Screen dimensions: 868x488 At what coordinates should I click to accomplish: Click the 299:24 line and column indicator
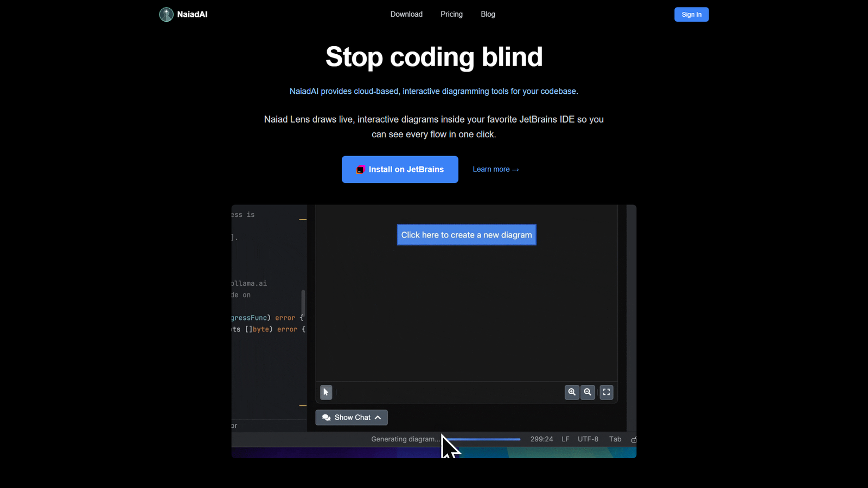pyautogui.click(x=541, y=439)
